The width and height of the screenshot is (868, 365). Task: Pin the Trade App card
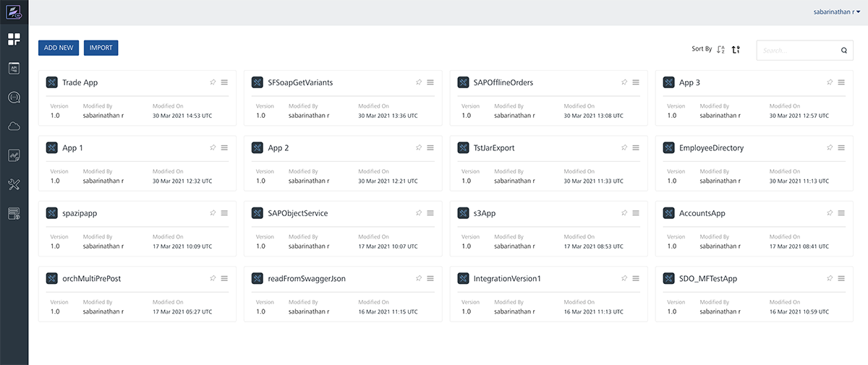(213, 82)
